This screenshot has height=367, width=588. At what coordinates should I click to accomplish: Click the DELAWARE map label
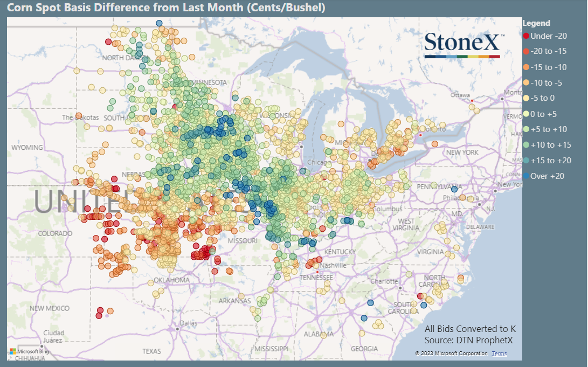480,227
